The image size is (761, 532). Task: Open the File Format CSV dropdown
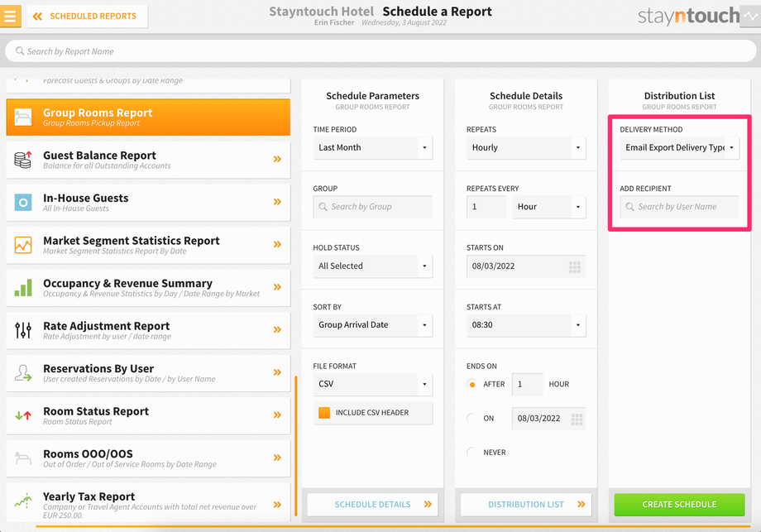(373, 384)
